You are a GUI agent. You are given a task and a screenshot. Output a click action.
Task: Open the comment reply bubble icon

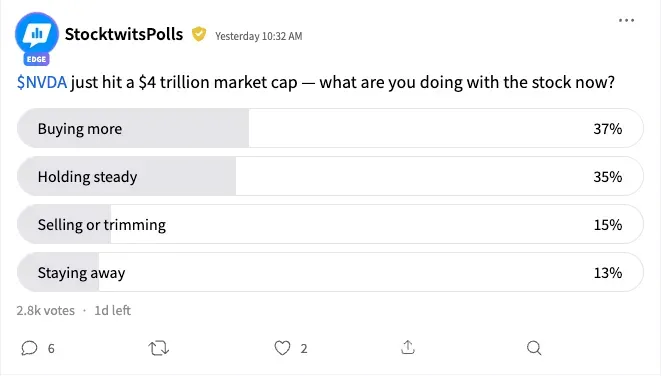click(x=30, y=348)
